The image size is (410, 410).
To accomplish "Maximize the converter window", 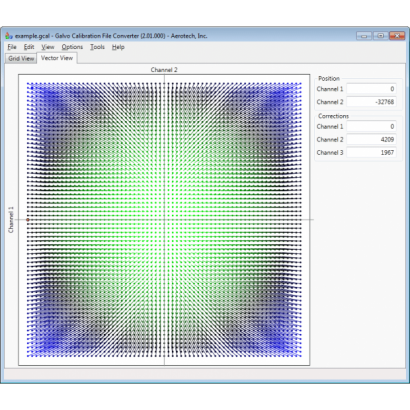I will (380, 36).
